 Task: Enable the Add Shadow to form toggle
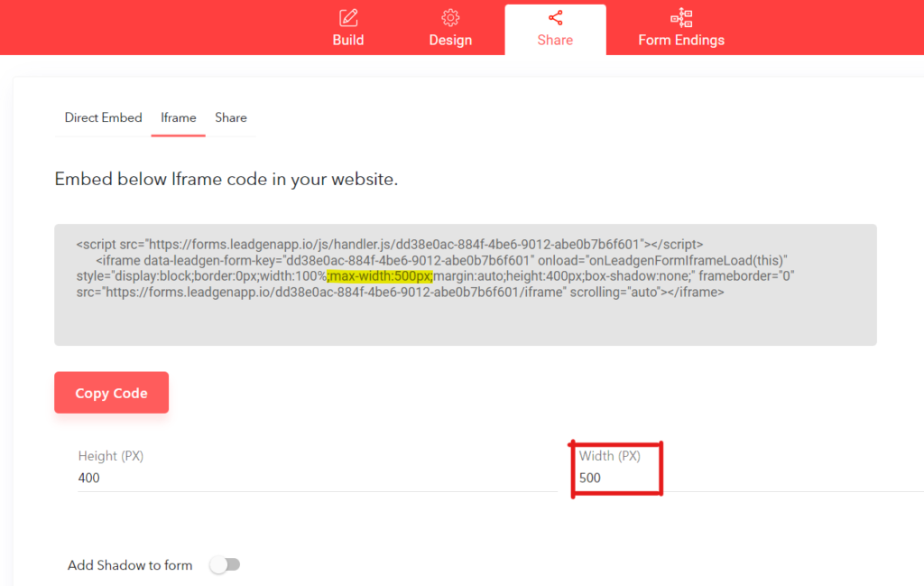tap(225, 564)
